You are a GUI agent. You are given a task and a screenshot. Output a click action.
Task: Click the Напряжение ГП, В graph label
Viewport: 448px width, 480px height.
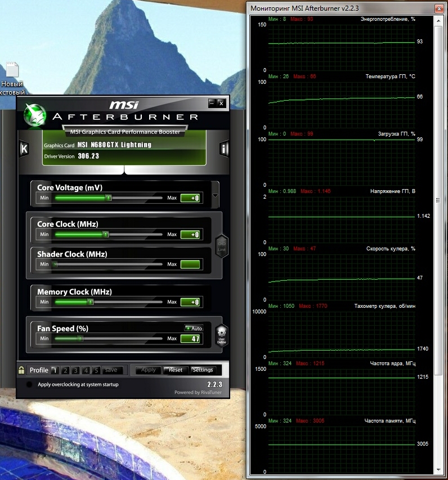coord(393,191)
